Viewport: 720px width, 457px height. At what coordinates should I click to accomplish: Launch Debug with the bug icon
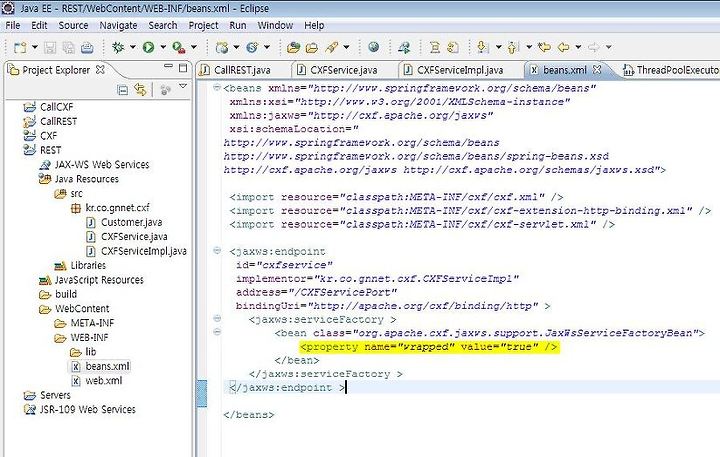pos(118,47)
